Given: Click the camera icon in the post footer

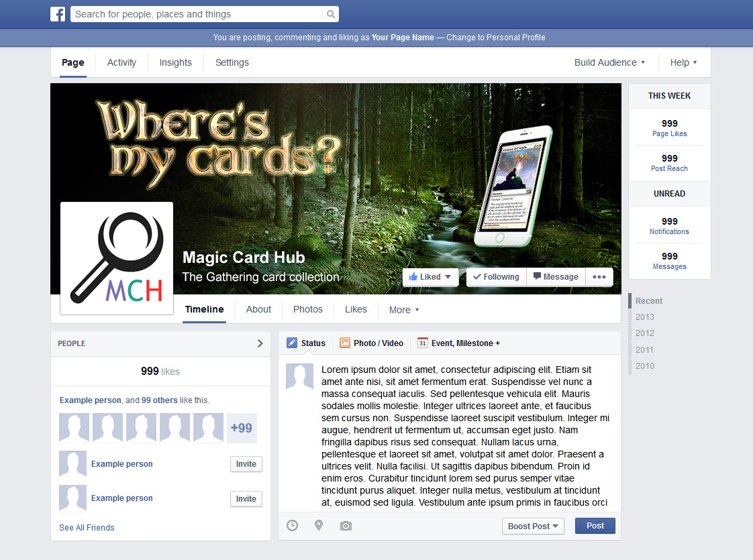Looking at the screenshot, I should click(346, 526).
